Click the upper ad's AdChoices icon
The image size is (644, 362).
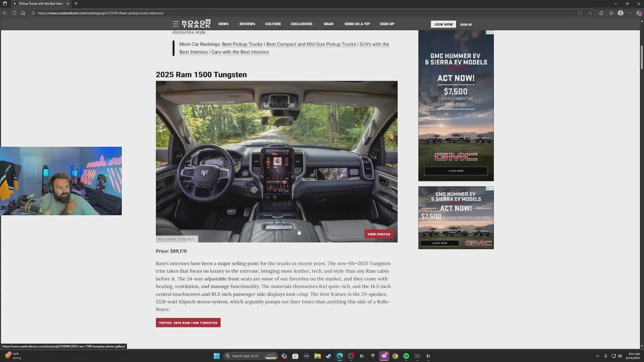pos(490,32)
